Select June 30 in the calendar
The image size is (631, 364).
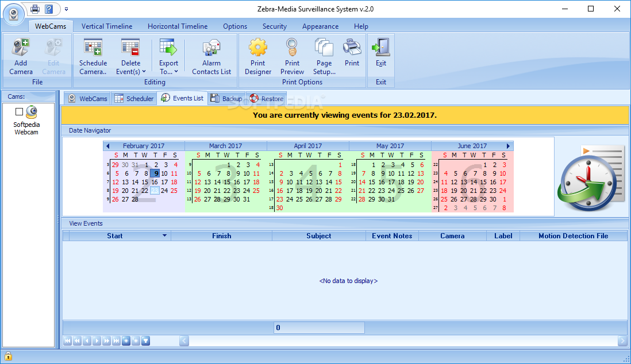493,199
